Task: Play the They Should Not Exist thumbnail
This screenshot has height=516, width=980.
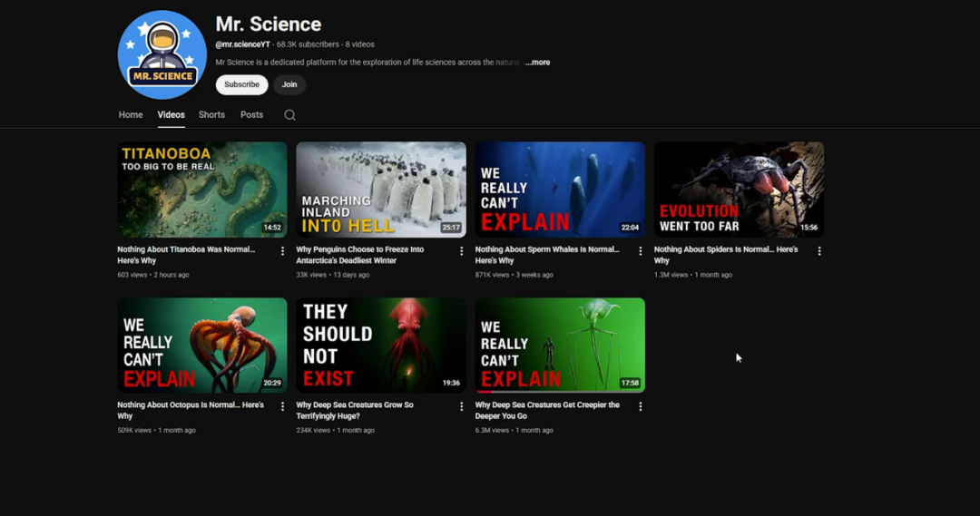Action: (381, 346)
